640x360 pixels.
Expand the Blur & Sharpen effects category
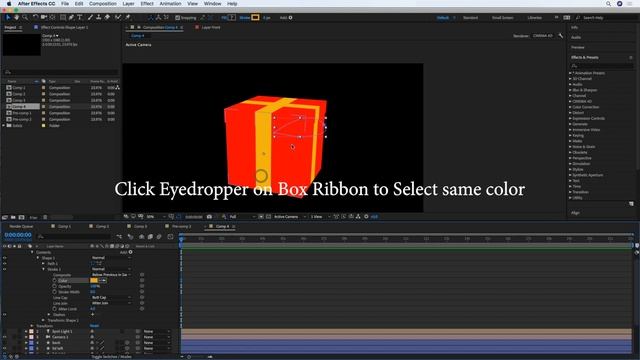tap(570, 90)
